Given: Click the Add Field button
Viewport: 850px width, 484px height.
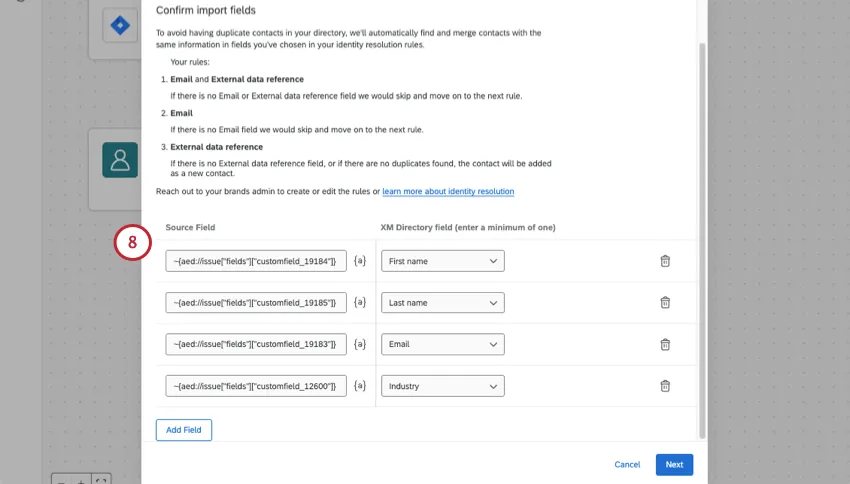Looking at the screenshot, I should coord(184,430).
